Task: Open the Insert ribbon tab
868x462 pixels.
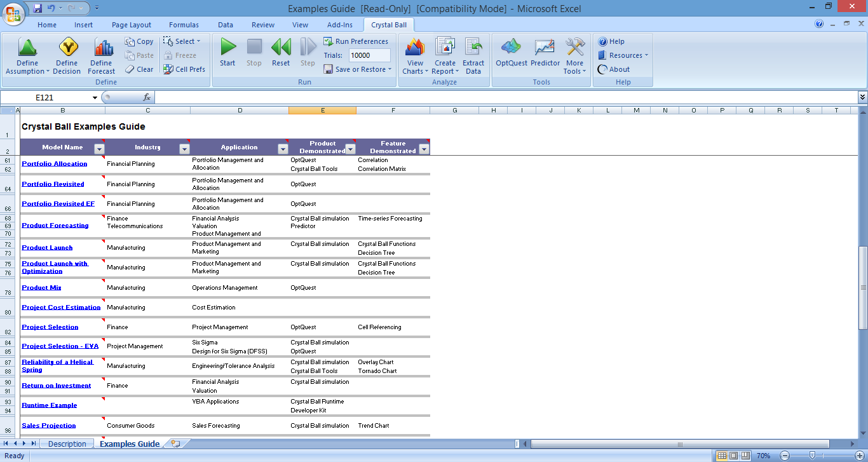Action: 83,25
